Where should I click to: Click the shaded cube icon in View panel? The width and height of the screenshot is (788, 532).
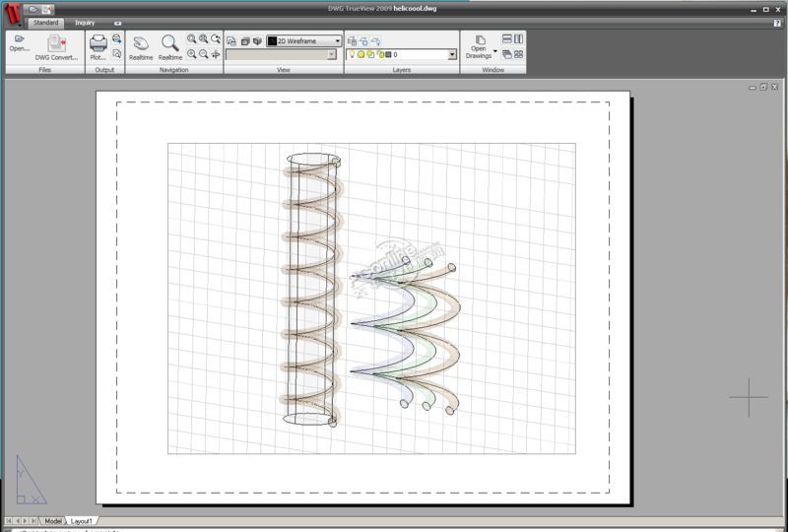click(x=257, y=41)
